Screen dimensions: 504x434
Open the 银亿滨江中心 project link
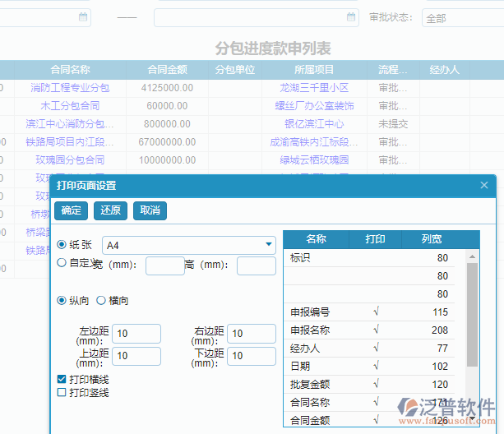(314, 123)
